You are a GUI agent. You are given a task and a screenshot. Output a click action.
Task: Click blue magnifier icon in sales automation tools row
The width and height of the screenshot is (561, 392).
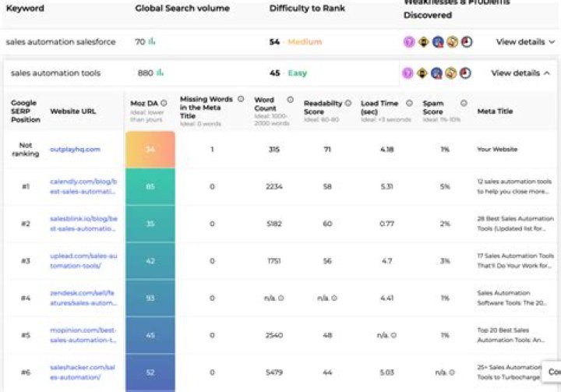coord(436,73)
